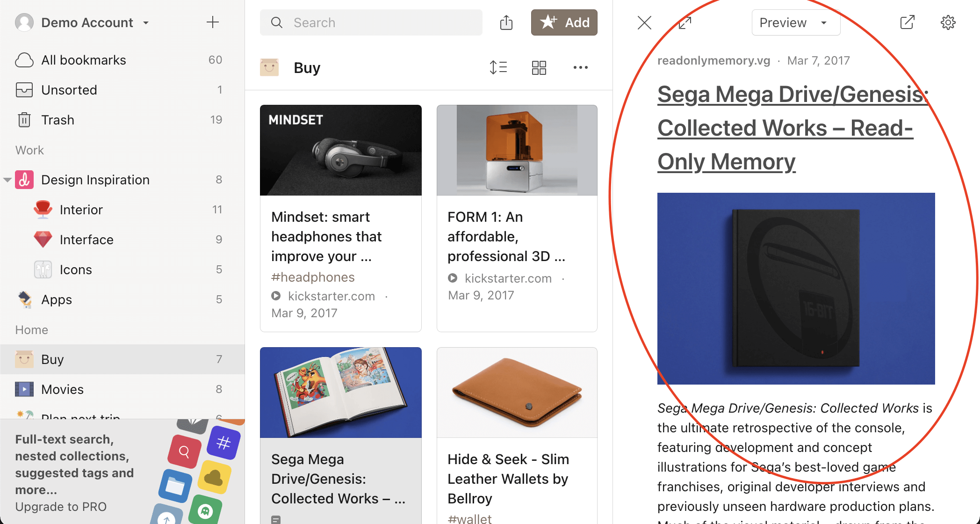Screen dimensions: 980x524
Task: Open the Trash section
Action: click(x=58, y=120)
